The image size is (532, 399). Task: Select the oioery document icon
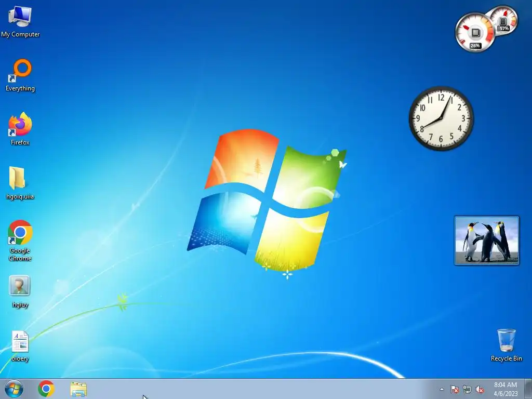[20, 346]
